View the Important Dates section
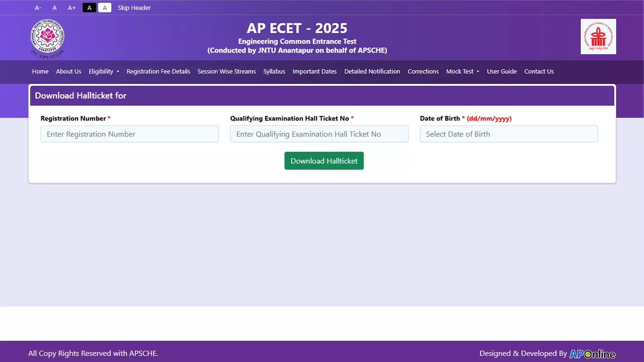The image size is (644, 362). (x=314, y=71)
